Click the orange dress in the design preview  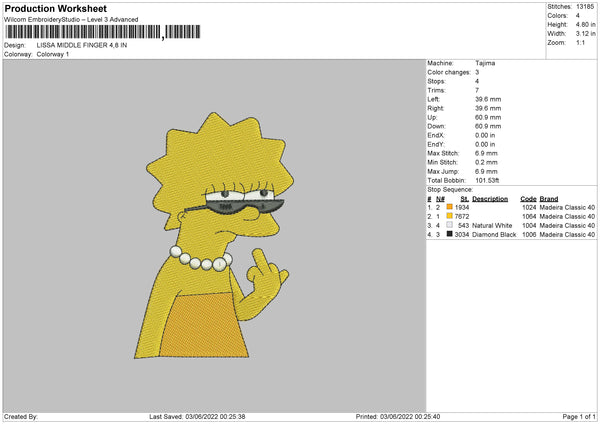coord(203,326)
